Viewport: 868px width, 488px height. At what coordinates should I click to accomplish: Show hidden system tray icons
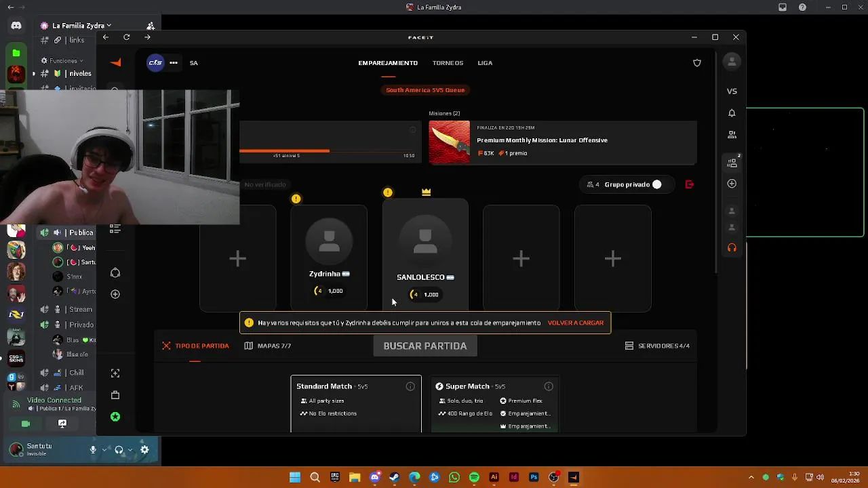[x=751, y=477]
